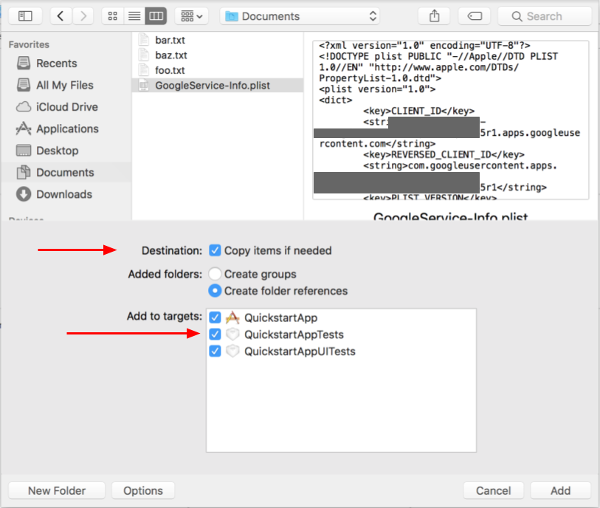
Task: Uncheck the QuickstartAppUITests target
Action: click(x=215, y=351)
